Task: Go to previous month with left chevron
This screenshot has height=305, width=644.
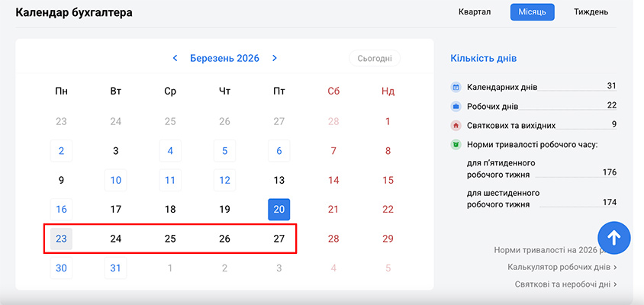Action: pyautogui.click(x=175, y=58)
